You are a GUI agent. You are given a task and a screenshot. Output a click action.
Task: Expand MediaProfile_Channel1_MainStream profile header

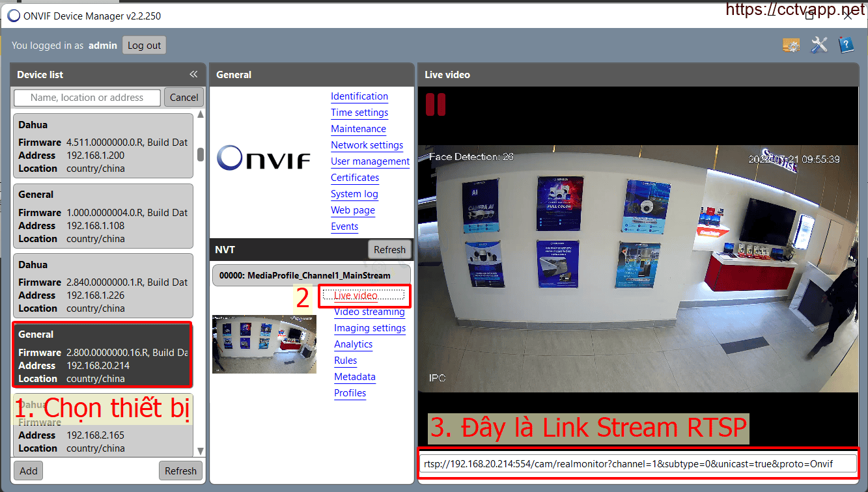click(311, 275)
